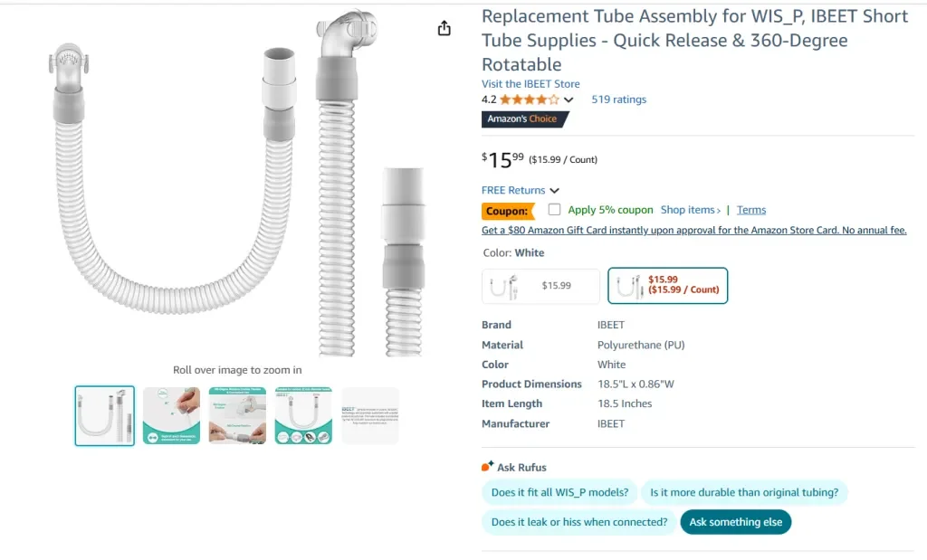Screen dimensions: 927x560
Task: Click the 'Ask something else' button
Action: pyautogui.click(x=735, y=522)
